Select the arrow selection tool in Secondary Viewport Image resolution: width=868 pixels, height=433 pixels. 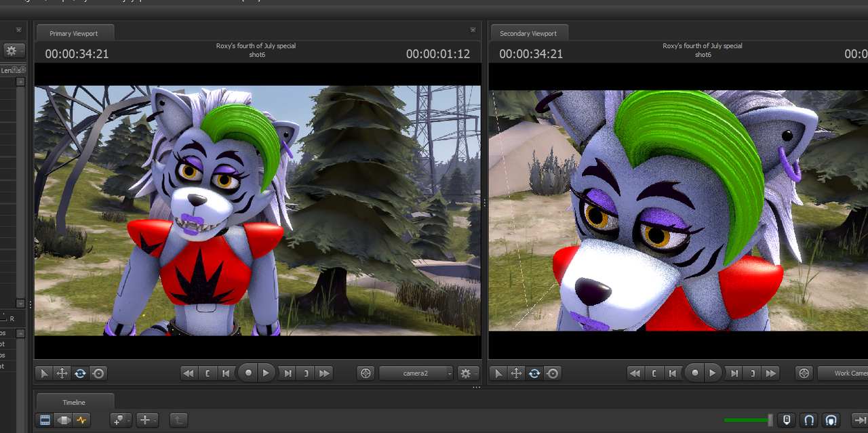point(498,373)
